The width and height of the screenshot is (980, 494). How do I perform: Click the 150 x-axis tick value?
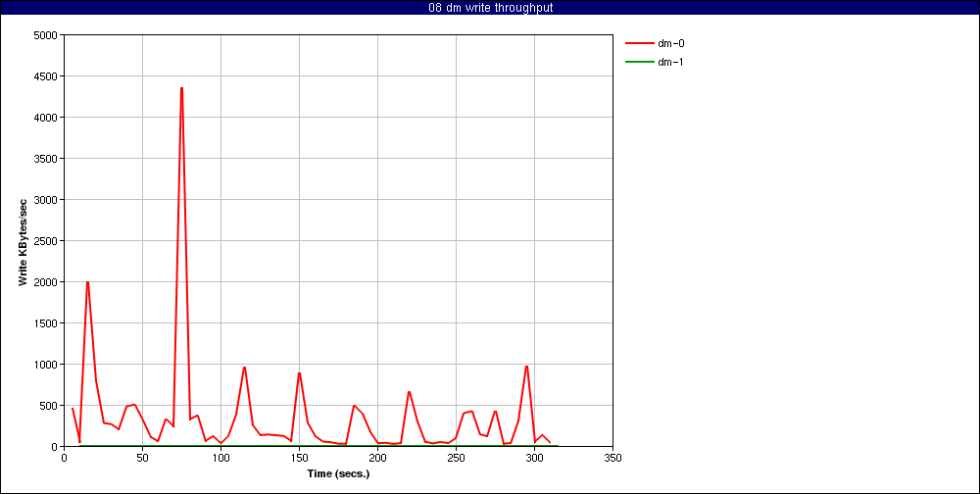299,457
